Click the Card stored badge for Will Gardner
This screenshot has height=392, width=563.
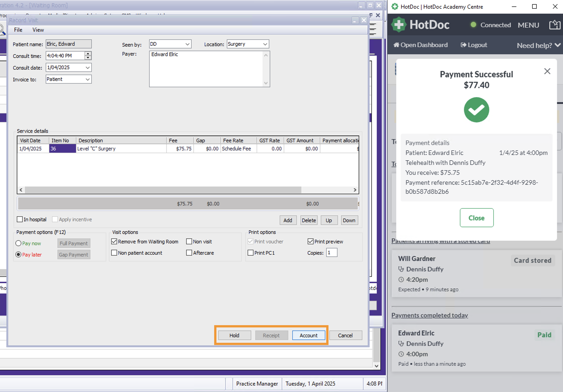coord(532,260)
